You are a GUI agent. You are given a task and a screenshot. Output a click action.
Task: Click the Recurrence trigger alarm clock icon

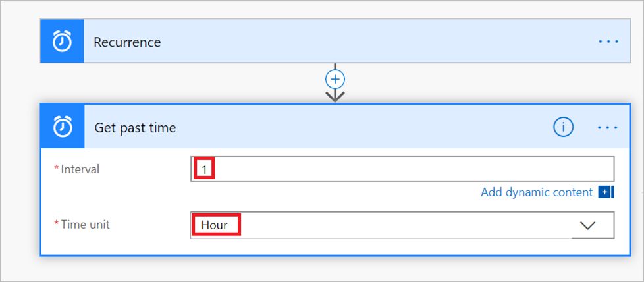point(63,41)
